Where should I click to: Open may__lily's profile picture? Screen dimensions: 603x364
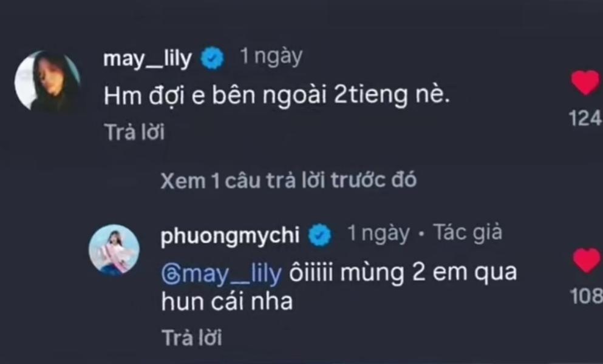[x=47, y=81]
